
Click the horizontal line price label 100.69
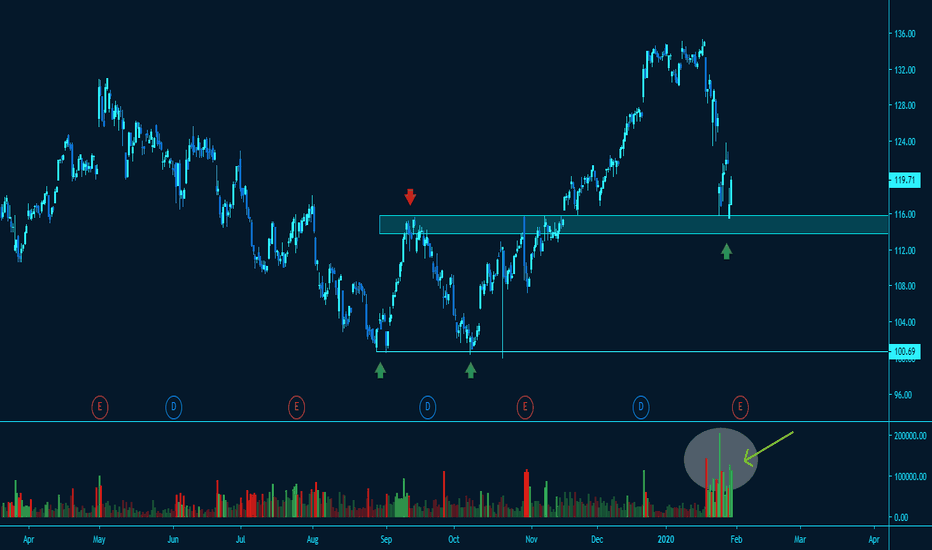904,351
